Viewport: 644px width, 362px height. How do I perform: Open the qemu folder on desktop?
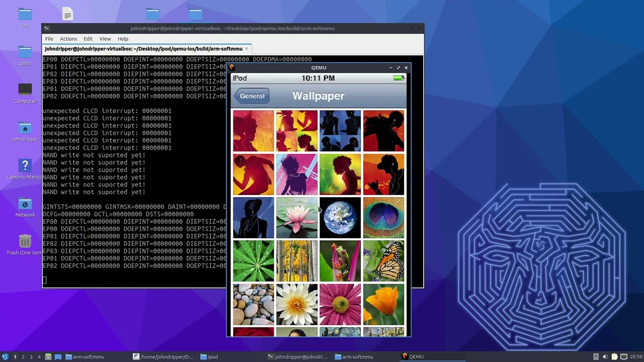click(25, 55)
